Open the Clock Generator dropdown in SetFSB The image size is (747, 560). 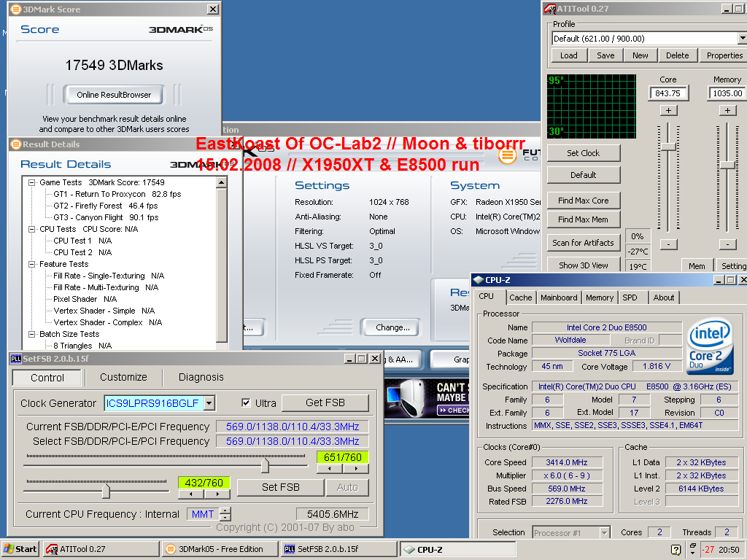click(209, 403)
